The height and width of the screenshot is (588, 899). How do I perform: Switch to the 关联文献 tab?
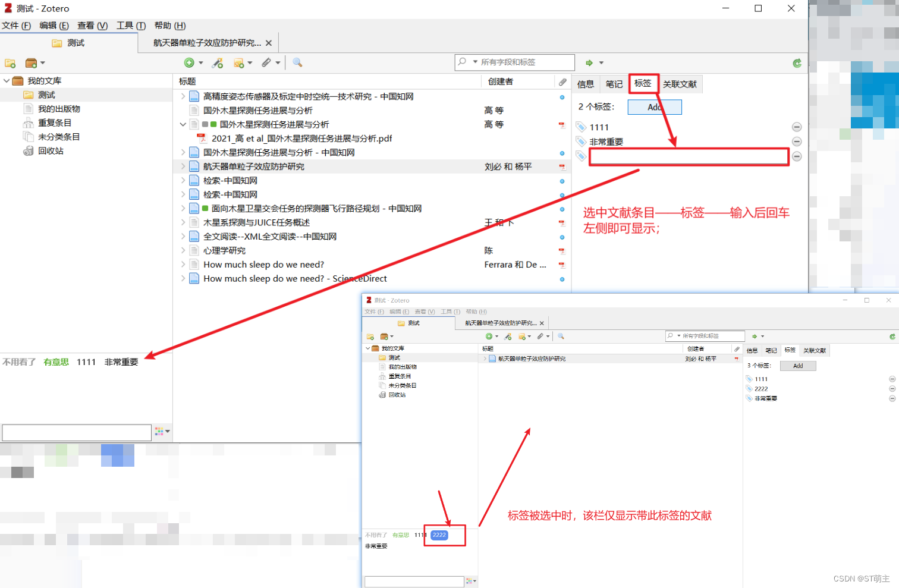pos(680,84)
